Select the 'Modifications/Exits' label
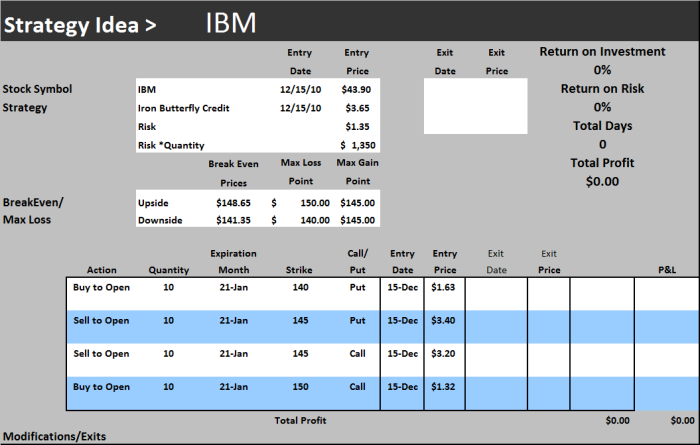The height and width of the screenshot is (445, 700). tap(54, 436)
